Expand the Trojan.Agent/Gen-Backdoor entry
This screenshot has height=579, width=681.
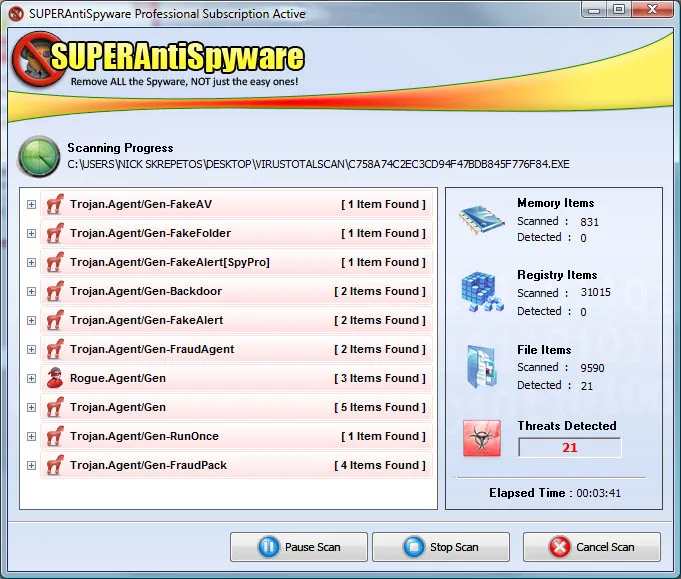pyautogui.click(x=31, y=291)
